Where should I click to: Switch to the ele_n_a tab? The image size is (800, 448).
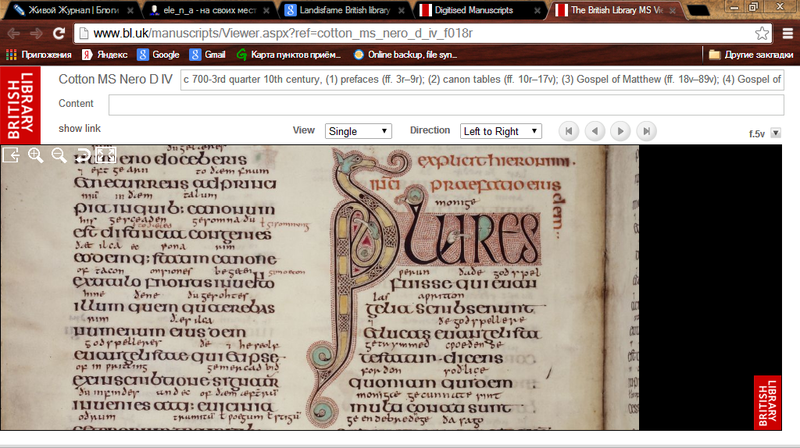tap(209, 10)
